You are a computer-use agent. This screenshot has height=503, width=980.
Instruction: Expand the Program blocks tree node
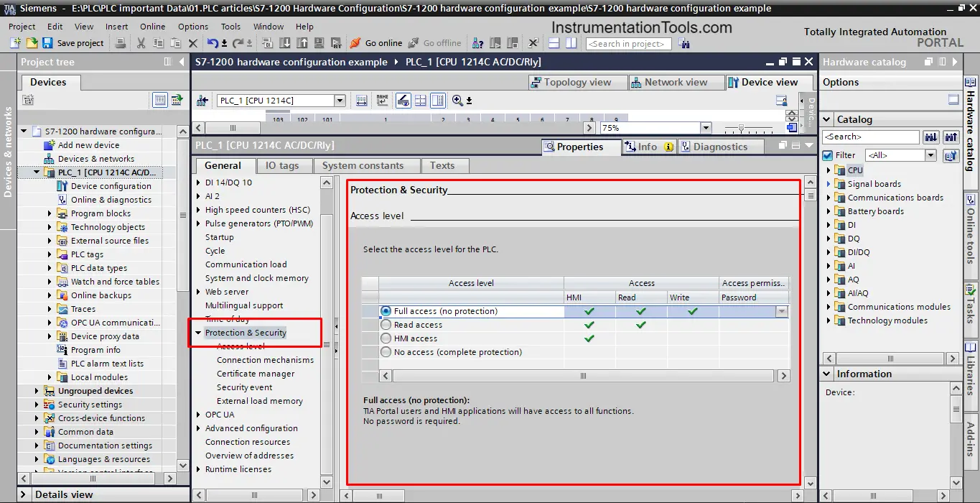click(x=50, y=213)
